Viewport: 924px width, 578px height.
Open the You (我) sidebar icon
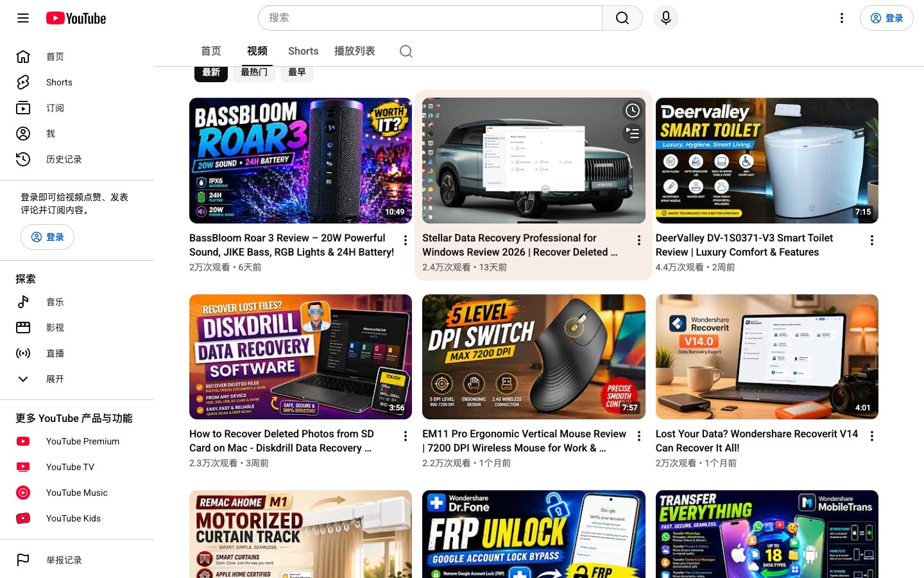[x=23, y=134]
